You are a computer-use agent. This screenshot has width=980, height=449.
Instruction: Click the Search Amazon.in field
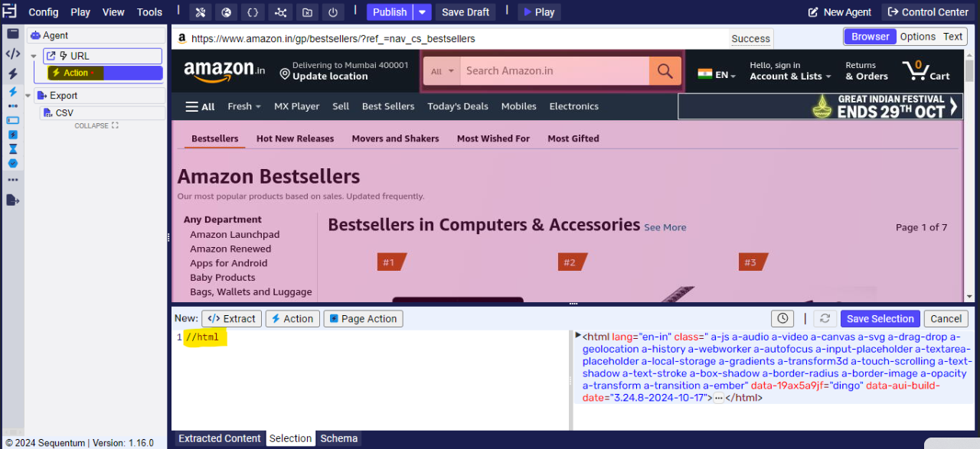point(554,71)
